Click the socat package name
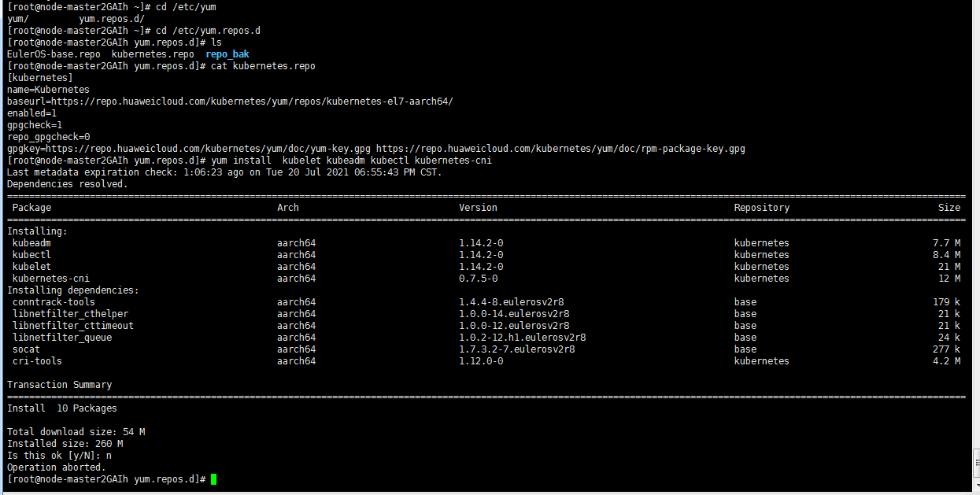 (26, 349)
